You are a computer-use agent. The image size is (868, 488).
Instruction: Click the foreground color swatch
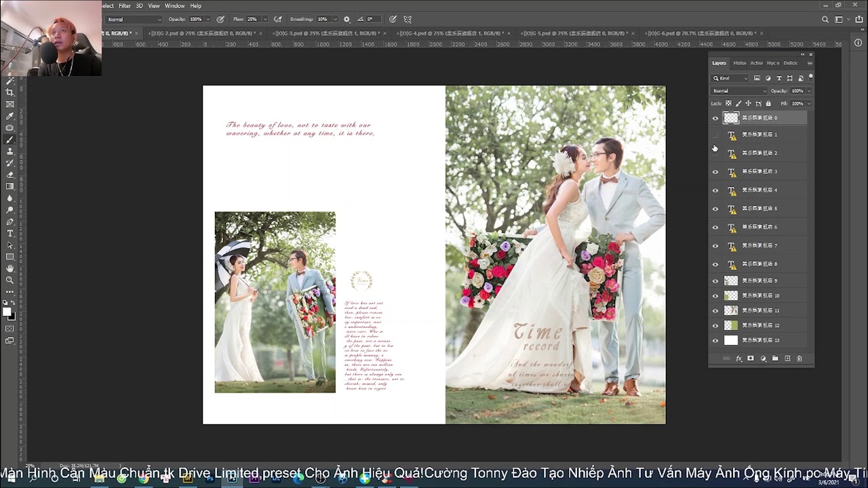7,312
